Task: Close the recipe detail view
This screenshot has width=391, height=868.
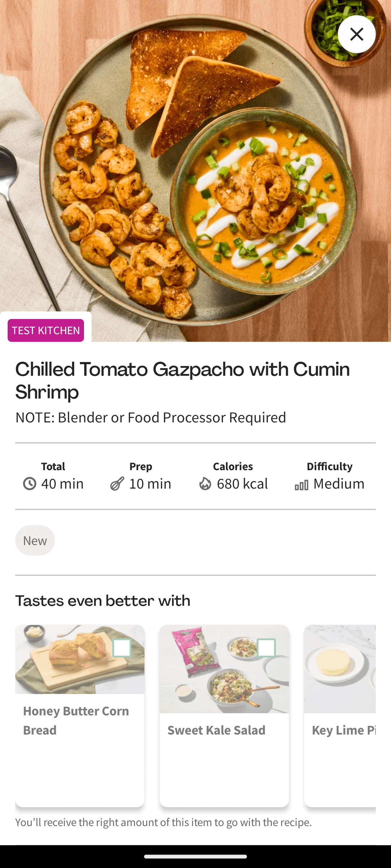Action: [357, 34]
